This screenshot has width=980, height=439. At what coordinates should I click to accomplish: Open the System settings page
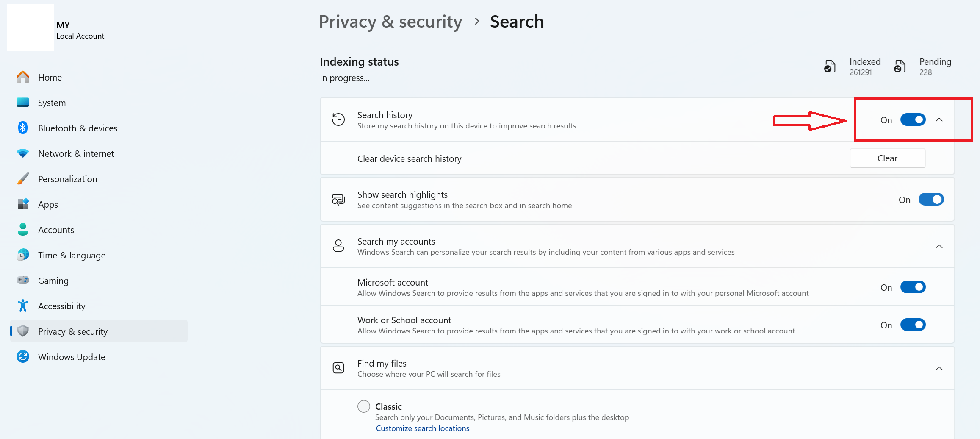click(52, 103)
